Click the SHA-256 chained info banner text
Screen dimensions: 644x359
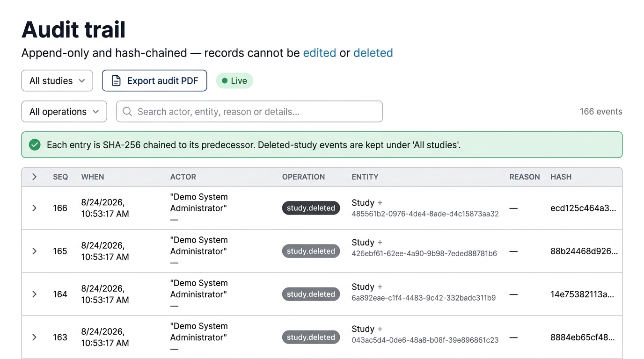[x=254, y=145]
